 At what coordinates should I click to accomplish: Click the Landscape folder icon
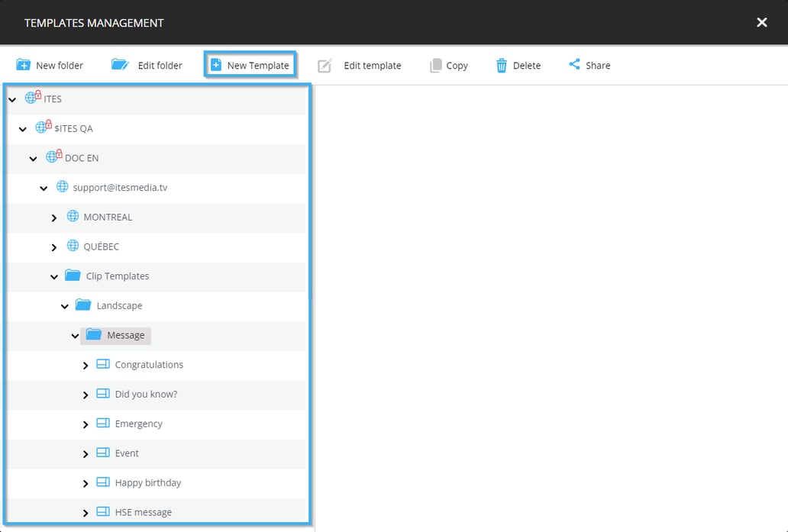point(83,305)
